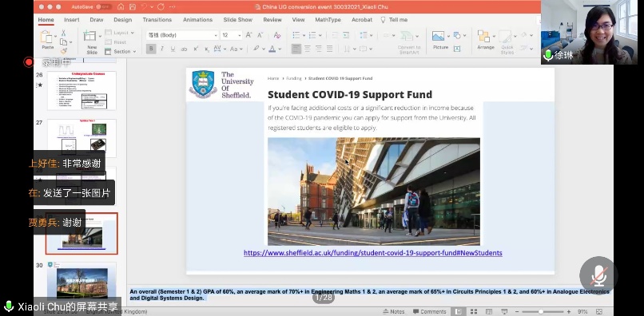Image resolution: width=644 pixels, height=316 pixels.
Task: Click the Paste clipboard icon
Action: [46, 38]
